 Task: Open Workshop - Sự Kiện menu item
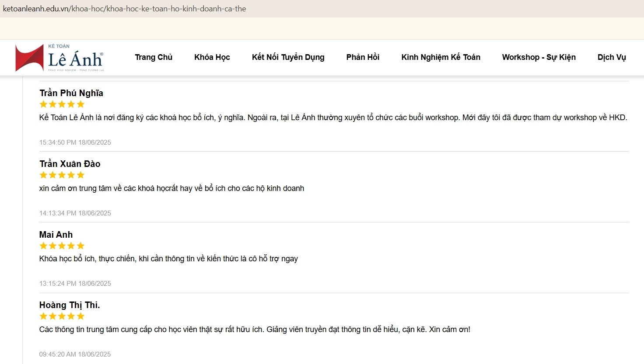tap(539, 57)
